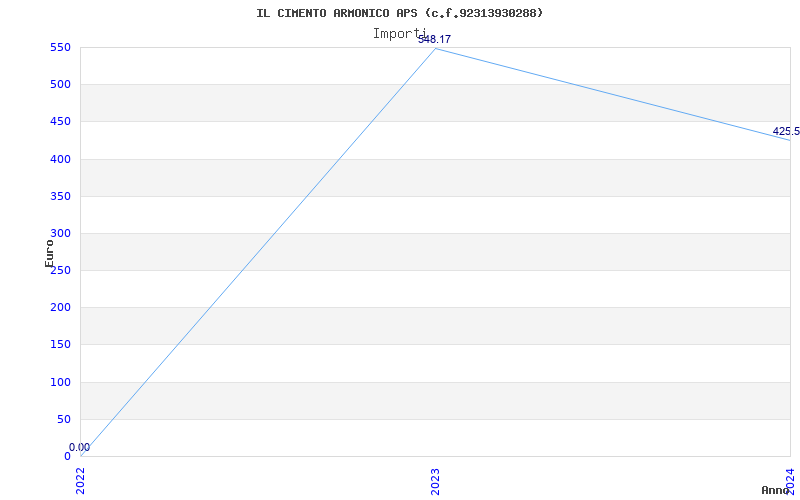Click the Anno x-axis title

pyautogui.click(x=776, y=490)
